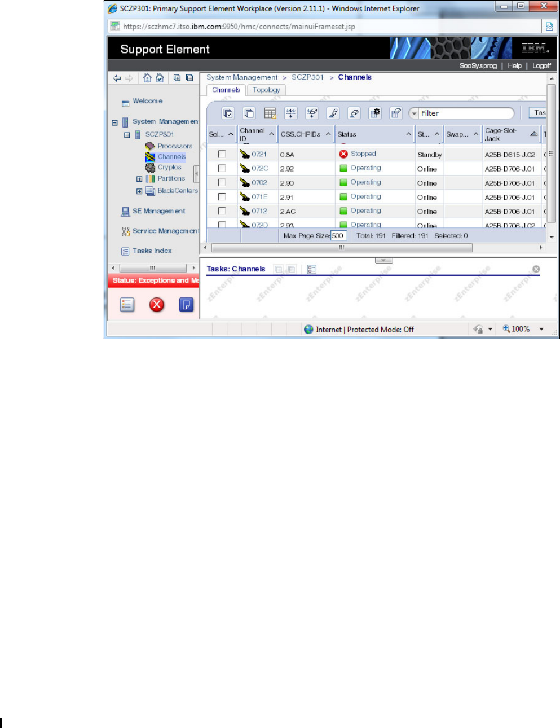
Task: Click the configure columns table icon
Action: tap(270, 113)
